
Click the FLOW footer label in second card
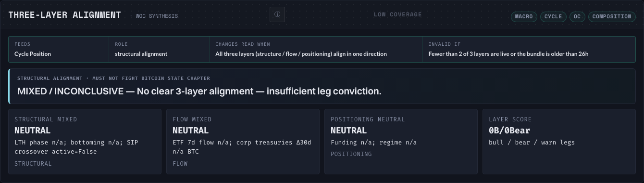click(x=180, y=164)
